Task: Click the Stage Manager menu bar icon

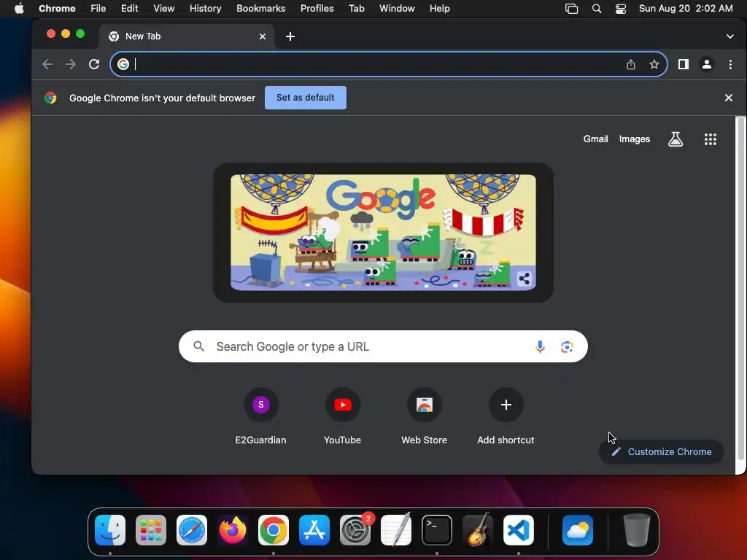Action: (x=571, y=9)
